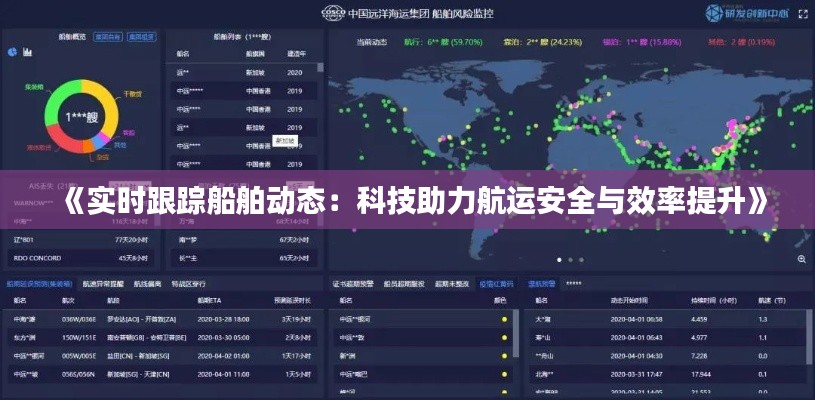Screen dimensions: 815x400
Task: Select the second fleet filter button beside 船舶概览
Action: click(x=142, y=37)
